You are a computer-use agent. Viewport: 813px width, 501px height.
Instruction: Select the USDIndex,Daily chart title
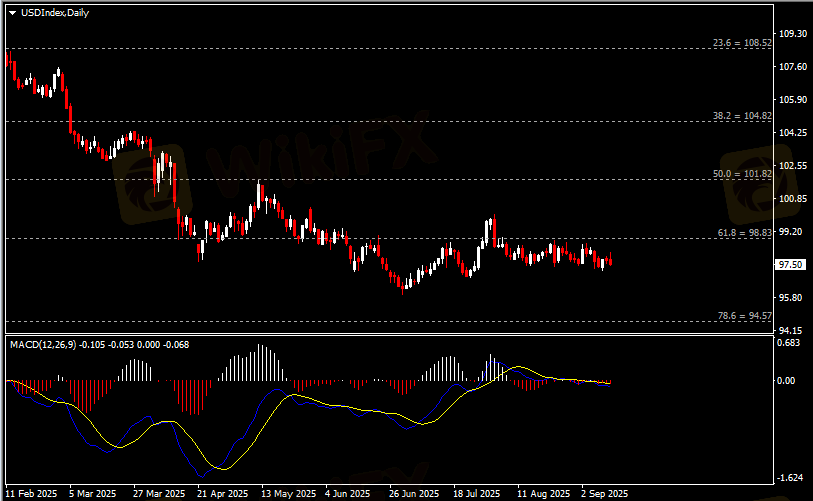pyautogui.click(x=55, y=13)
